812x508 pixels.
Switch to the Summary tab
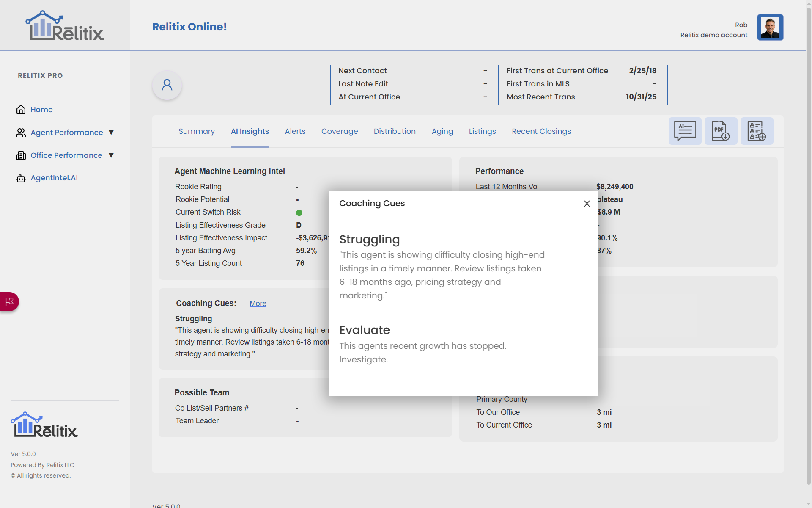click(x=196, y=131)
